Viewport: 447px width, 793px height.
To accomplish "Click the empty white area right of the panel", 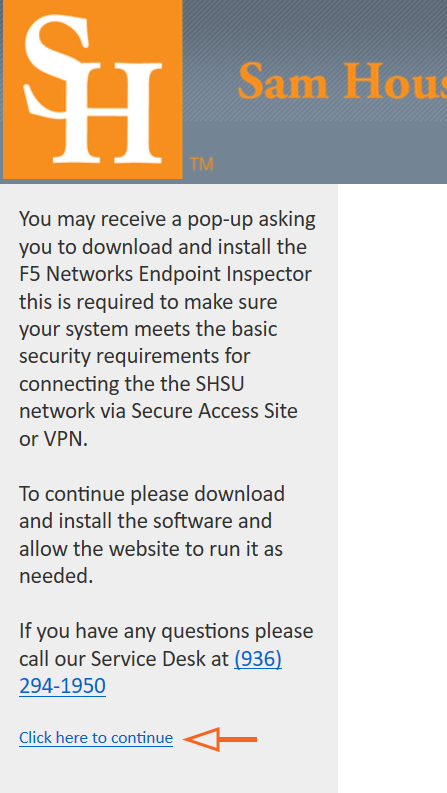I will (x=392, y=486).
